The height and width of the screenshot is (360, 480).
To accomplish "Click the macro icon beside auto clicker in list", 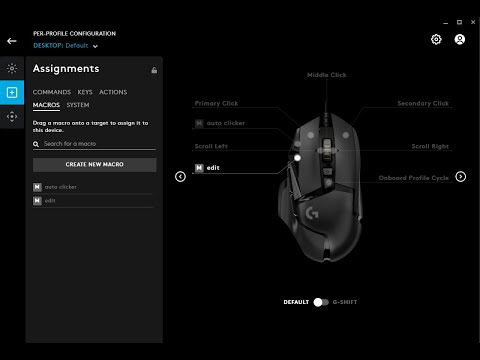I will pos(37,187).
